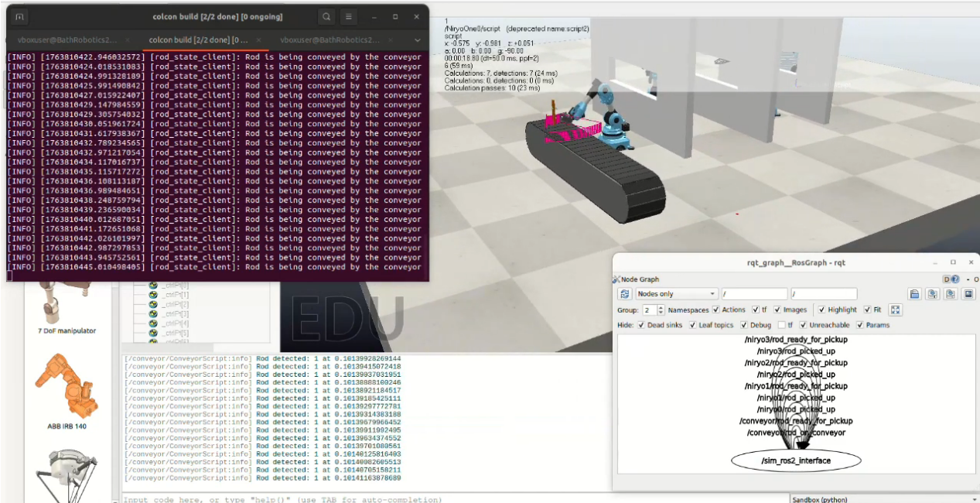Uncheck Hide Debug checkbox
980x503 pixels.
pos(743,325)
